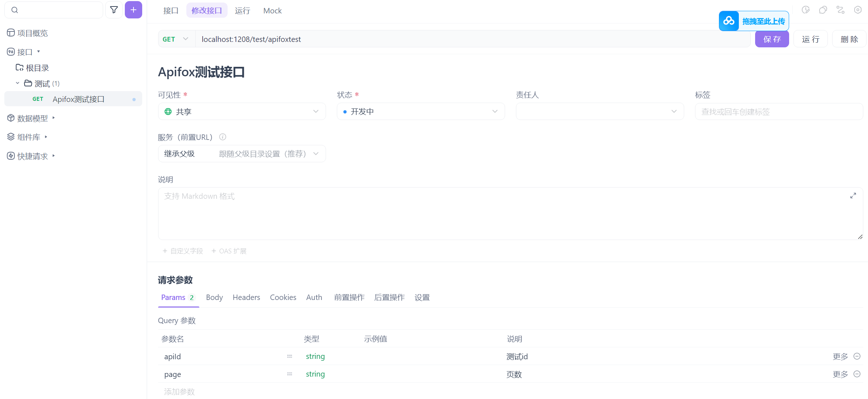The height and width of the screenshot is (399, 868).
Task: Switch to the Mock tab
Action: pyautogui.click(x=272, y=10)
